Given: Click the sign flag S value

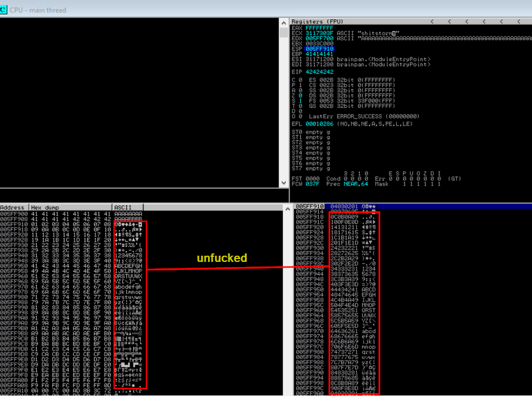Looking at the screenshot, I should [x=300, y=101].
